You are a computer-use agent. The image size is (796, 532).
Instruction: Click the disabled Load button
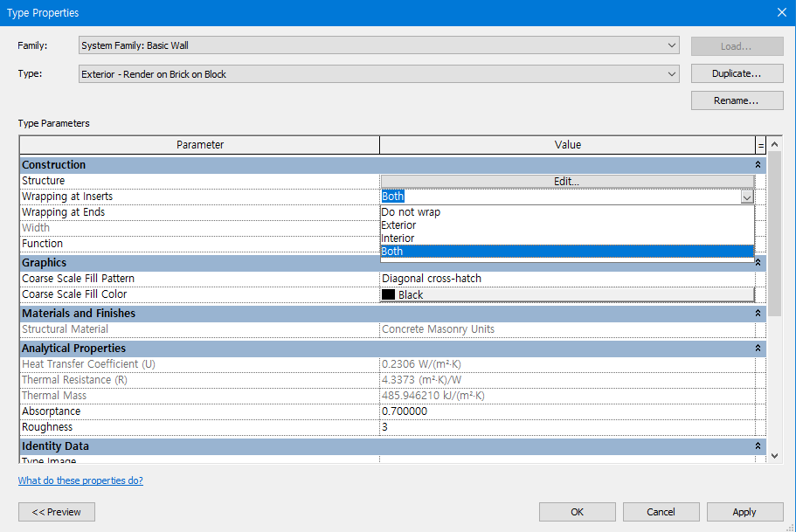pyautogui.click(x=737, y=46)
